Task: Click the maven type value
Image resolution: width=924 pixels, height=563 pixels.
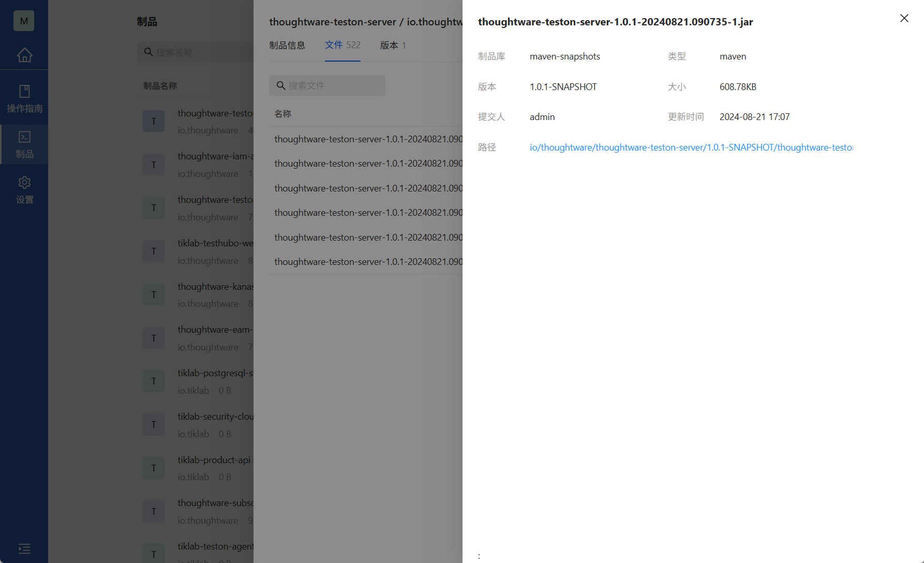Action: [733, 56]
